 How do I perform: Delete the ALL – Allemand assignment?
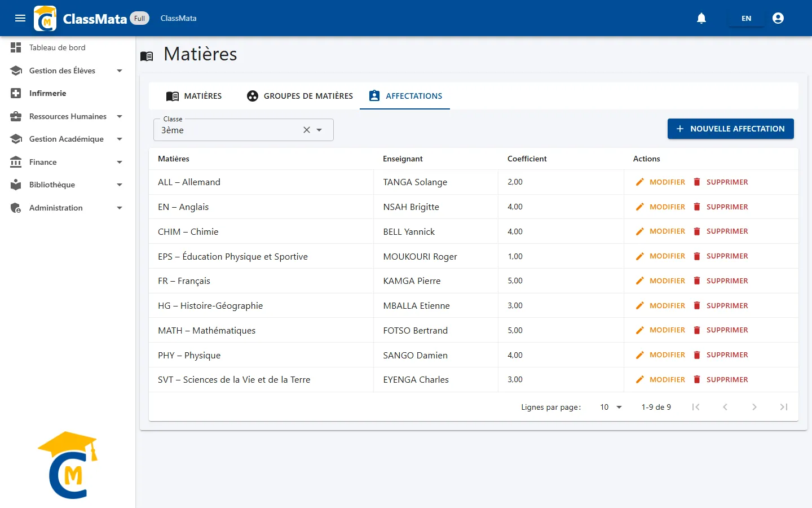click(x=720, y=182)
